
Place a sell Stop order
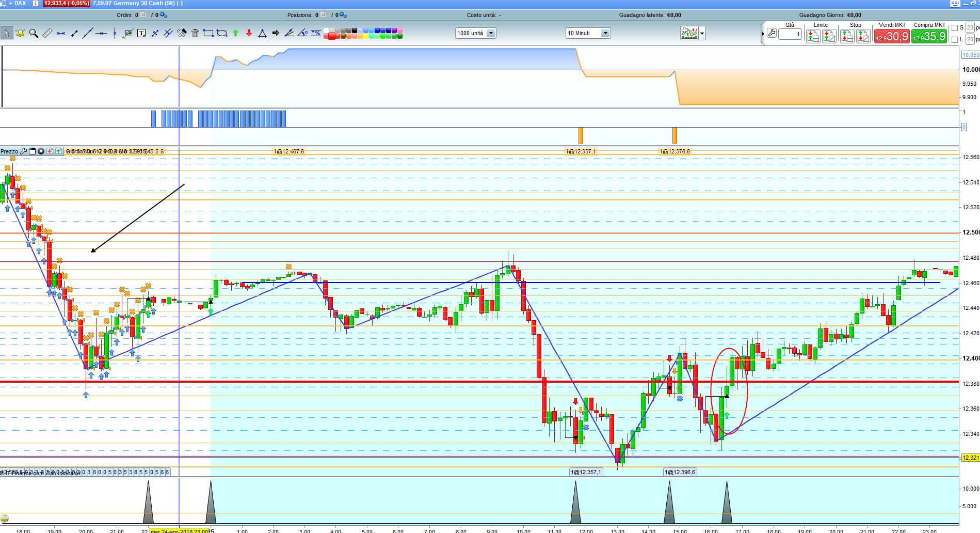click(863, 36)
